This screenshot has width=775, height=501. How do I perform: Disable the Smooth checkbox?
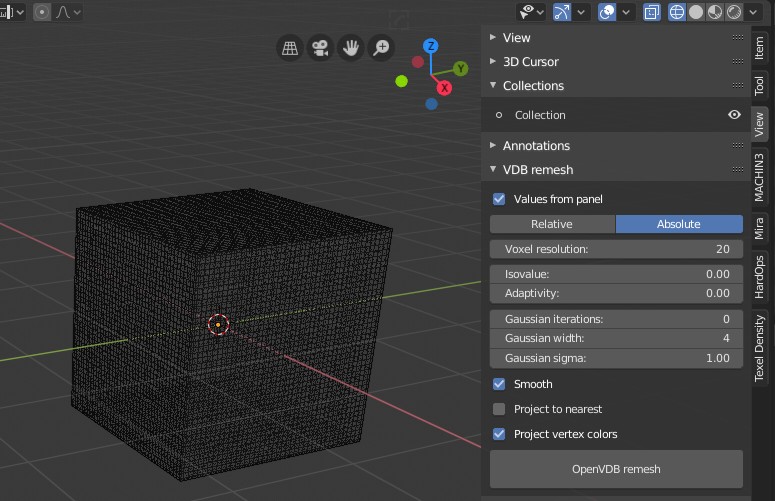[499, 384]
